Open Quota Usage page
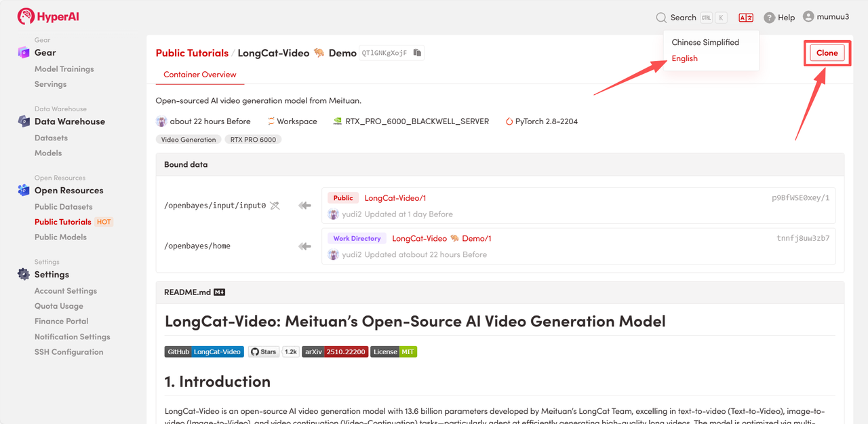 point(59,306)
